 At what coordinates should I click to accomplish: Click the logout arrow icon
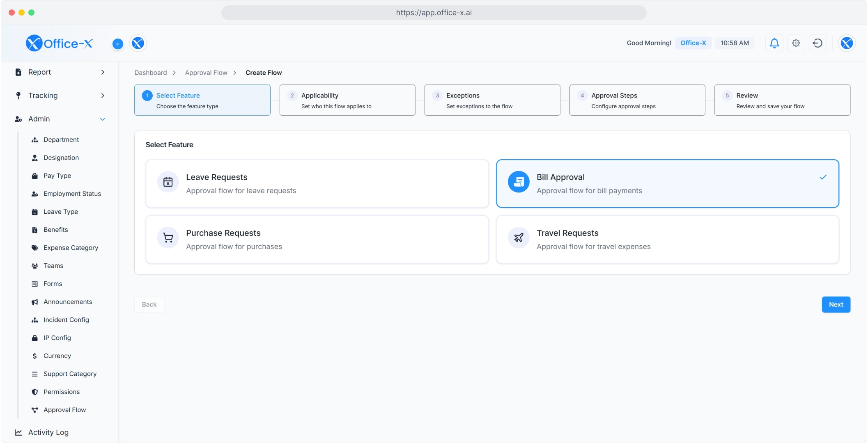[817, 43]
